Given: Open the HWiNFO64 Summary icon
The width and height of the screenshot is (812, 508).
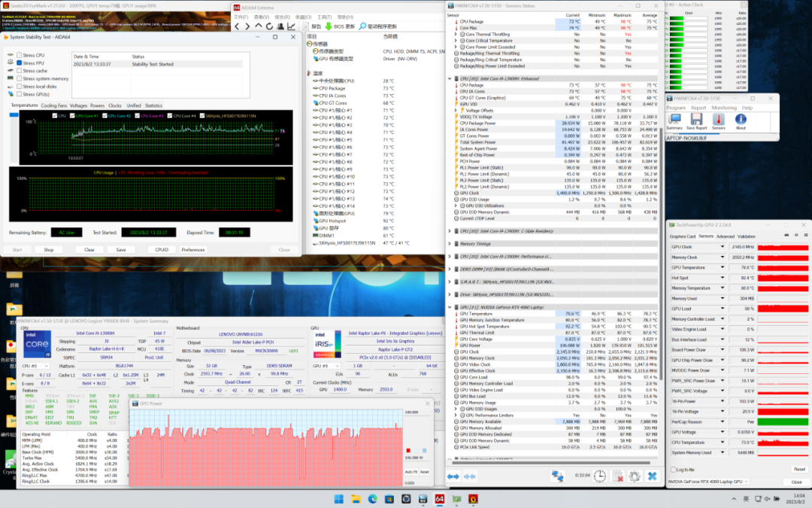Looking at the screenshot, I should (x=674, y=118).
